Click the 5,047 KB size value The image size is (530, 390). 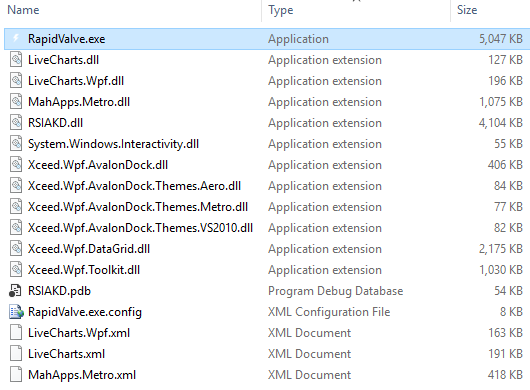point(501,39)
